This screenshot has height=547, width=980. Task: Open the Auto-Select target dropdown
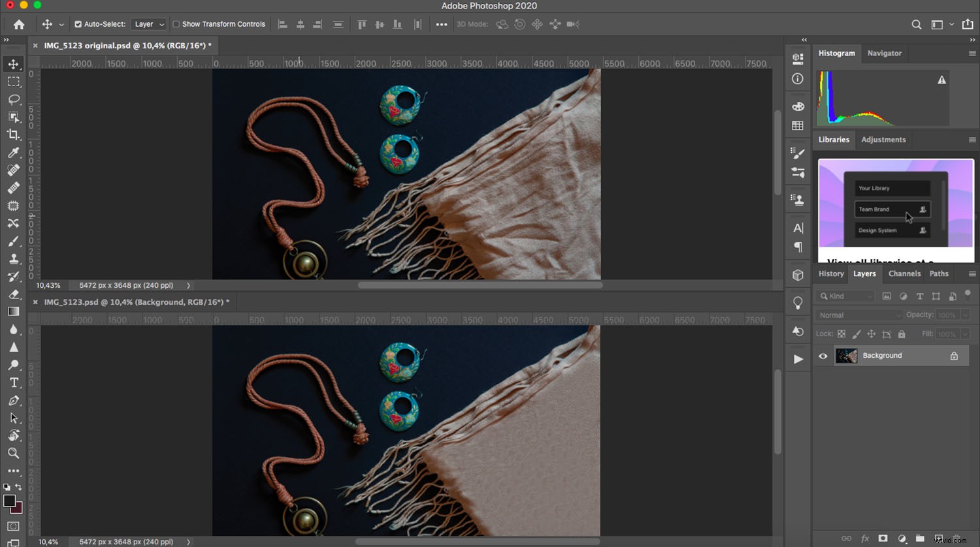click(x=148, y=23)
